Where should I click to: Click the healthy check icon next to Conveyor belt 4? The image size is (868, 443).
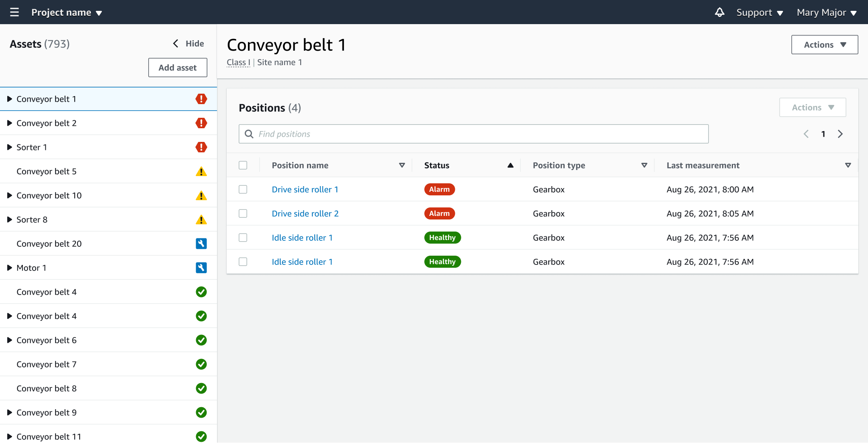click(201, 292)
